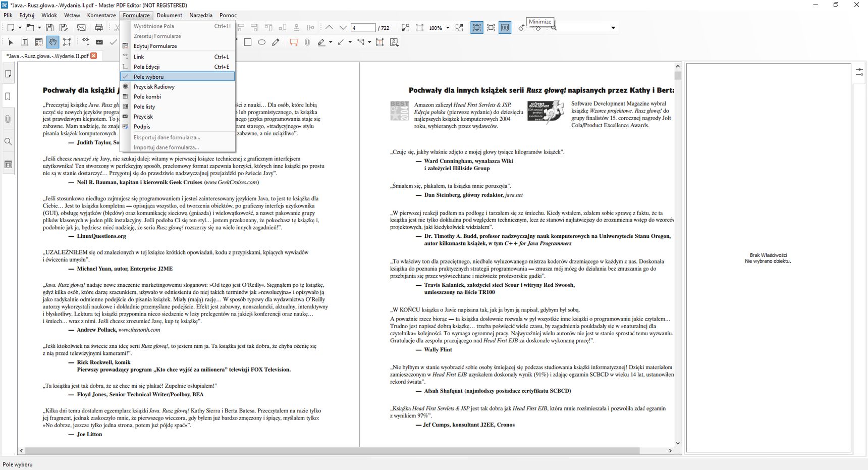Open the Komentarze menu
868x470 pixels.
(x=101, y=15)
